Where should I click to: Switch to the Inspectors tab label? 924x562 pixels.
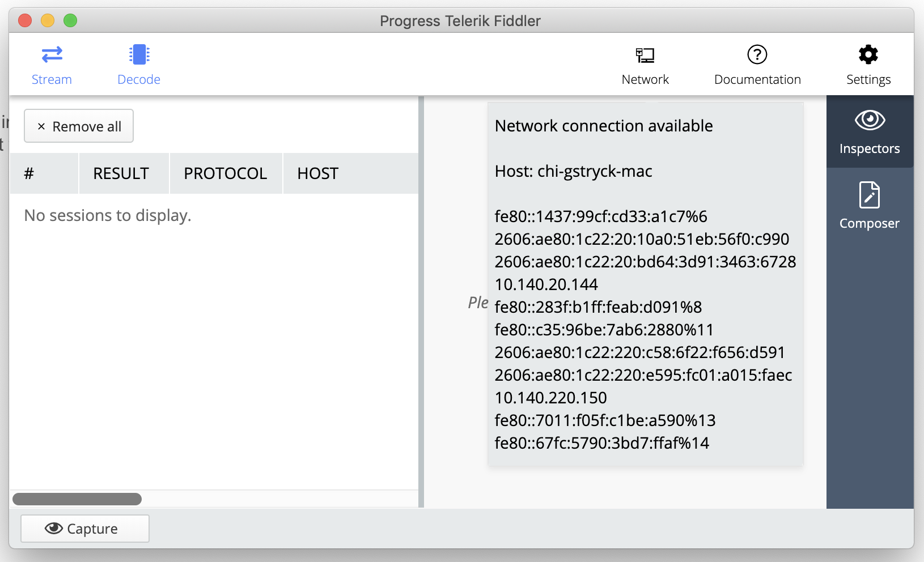click(870, 149)
